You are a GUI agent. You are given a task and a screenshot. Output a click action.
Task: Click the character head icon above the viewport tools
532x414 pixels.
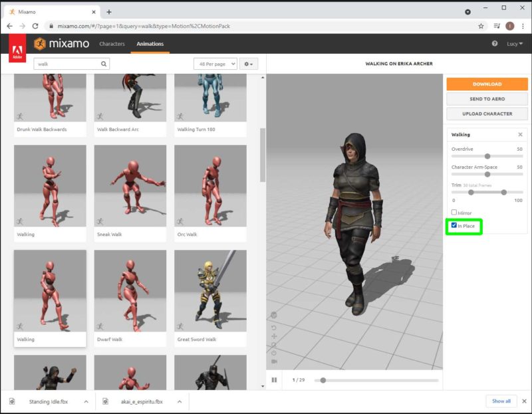[x=273, y=314]
